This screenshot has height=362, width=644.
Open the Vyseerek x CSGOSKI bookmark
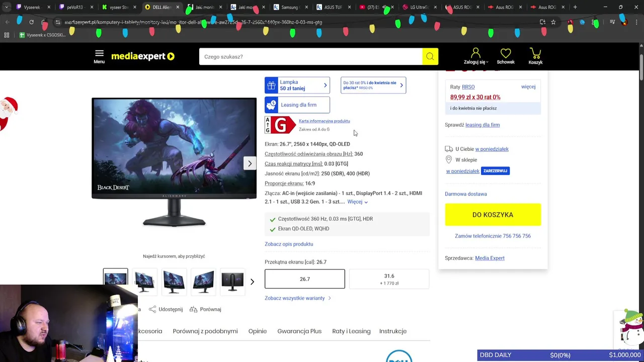(42, 35)
